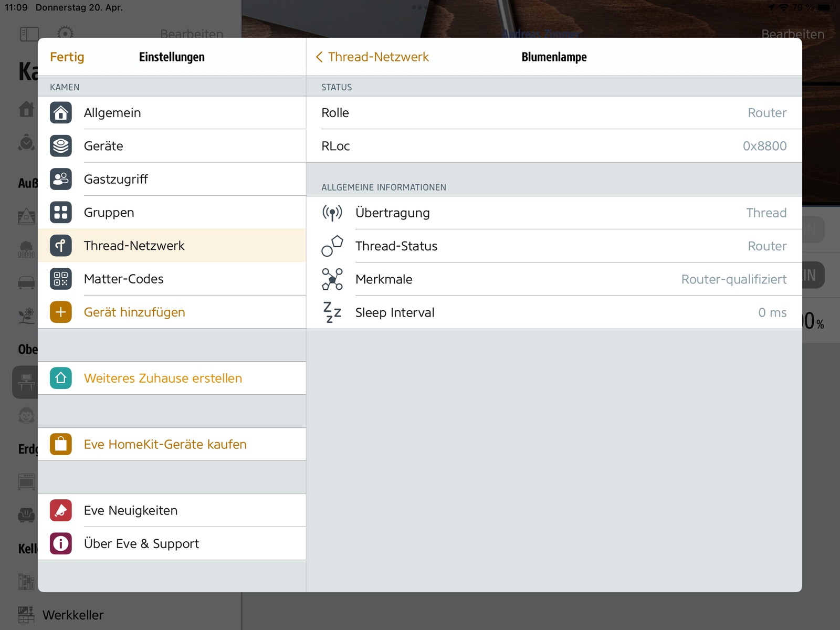Open Gruppen via its grid icon
Image resolution: width=840 pixels, height=630 pixels.
point(61,212)
